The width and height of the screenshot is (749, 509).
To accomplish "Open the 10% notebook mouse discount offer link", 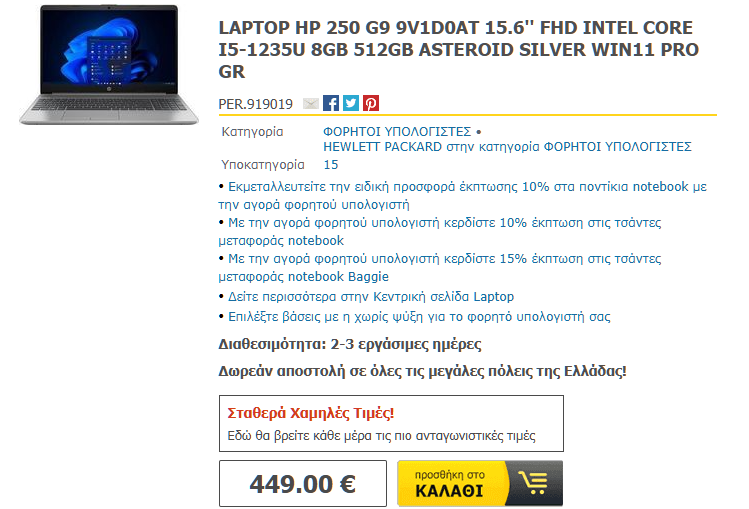I will tap(462, 195).
